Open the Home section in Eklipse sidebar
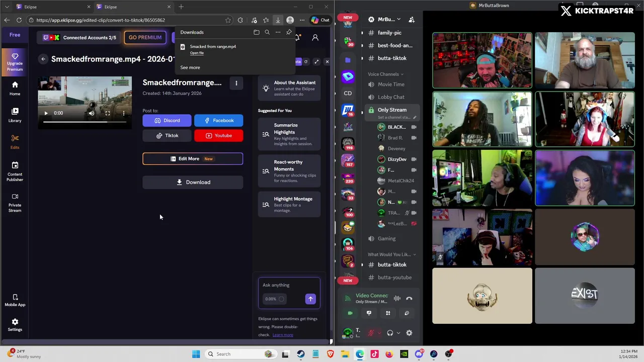The height and width of the screenshot is (362, 644). pyautogui.click(x=15, y=88)
